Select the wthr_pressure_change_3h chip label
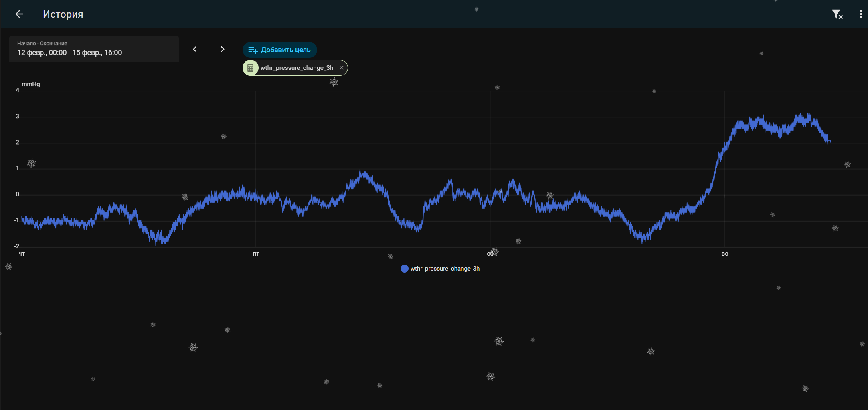This screenshot has height=410, width=868. (x=297, y=68)
